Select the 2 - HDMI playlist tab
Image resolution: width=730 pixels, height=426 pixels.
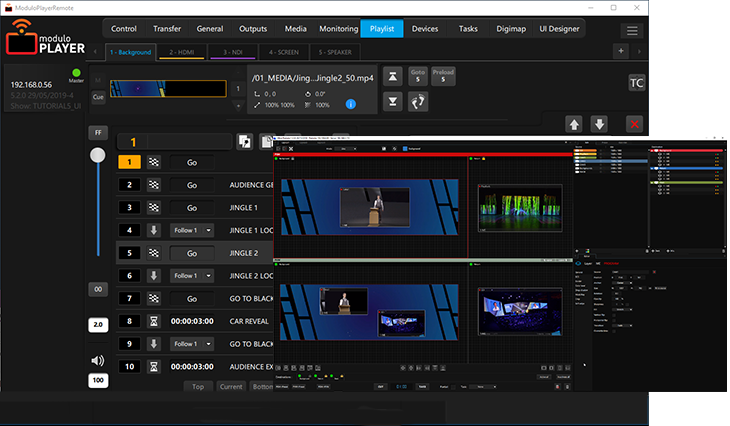182,52
